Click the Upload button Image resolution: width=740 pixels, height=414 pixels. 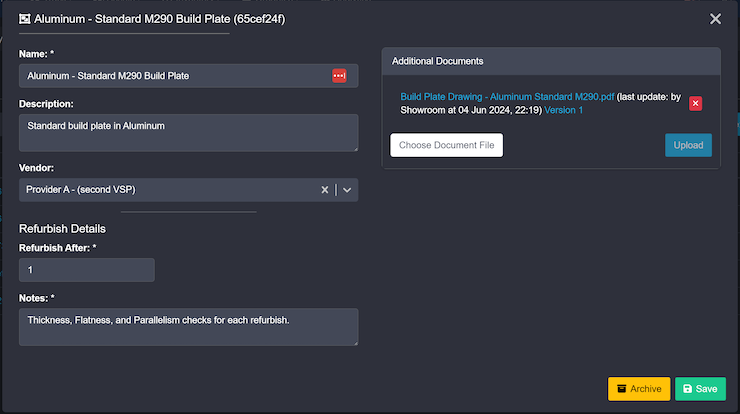pos(688,145)
